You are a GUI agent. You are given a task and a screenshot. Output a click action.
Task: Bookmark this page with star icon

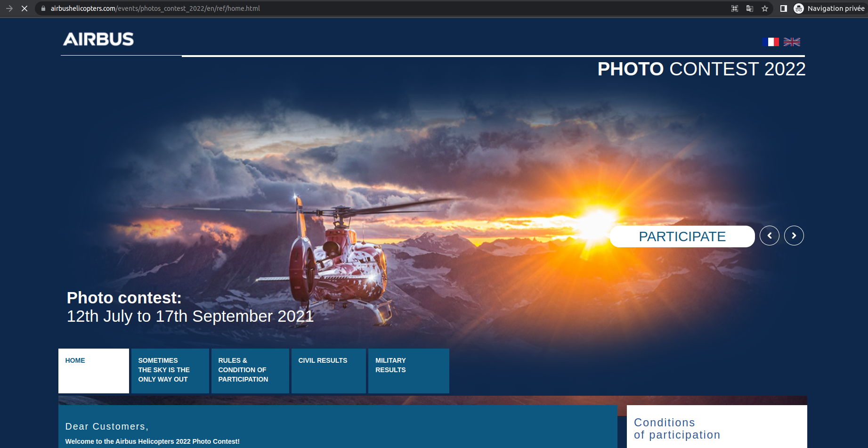pos(765,8)
